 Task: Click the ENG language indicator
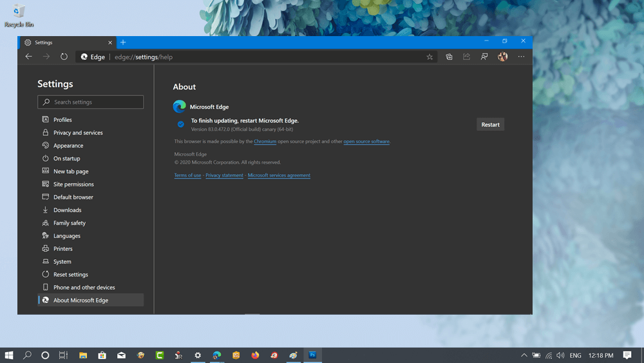575,355
